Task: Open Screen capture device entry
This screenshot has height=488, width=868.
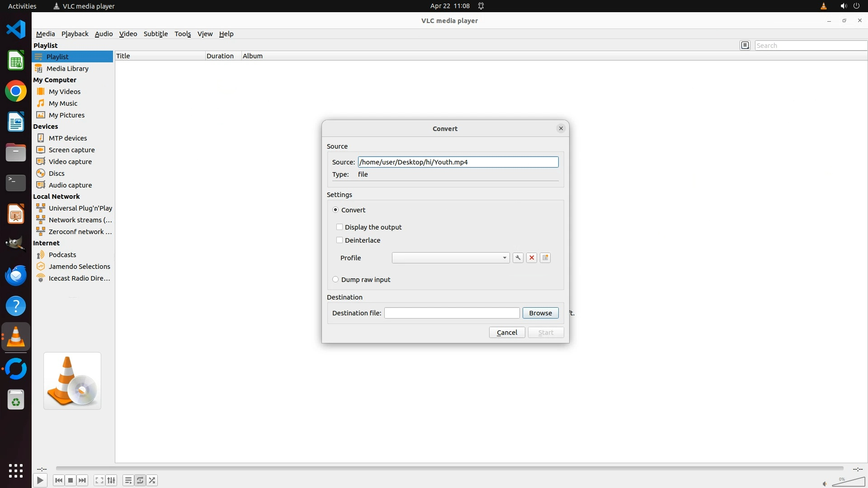Action: (71, 150)
